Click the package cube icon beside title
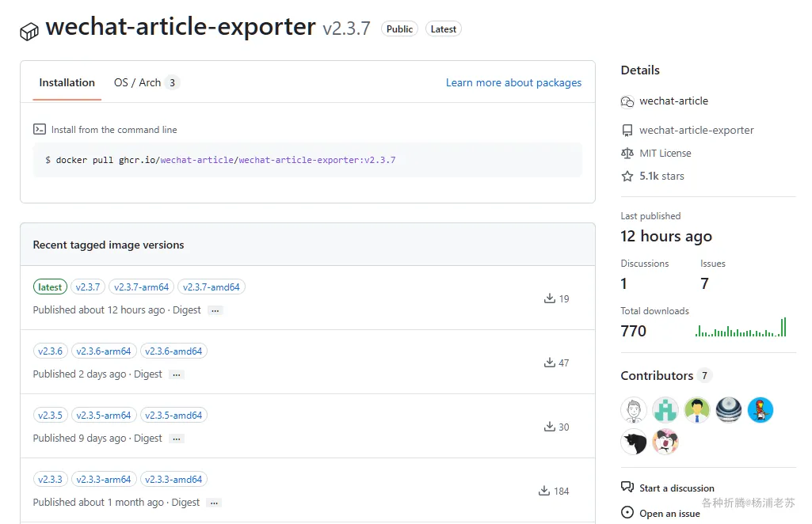Viewport: 812px width, 524px height. [29, 31]
